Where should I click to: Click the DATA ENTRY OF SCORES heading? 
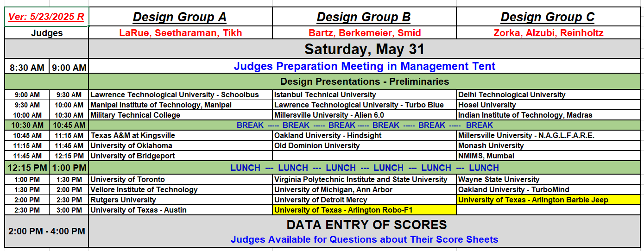pos(366,225)
